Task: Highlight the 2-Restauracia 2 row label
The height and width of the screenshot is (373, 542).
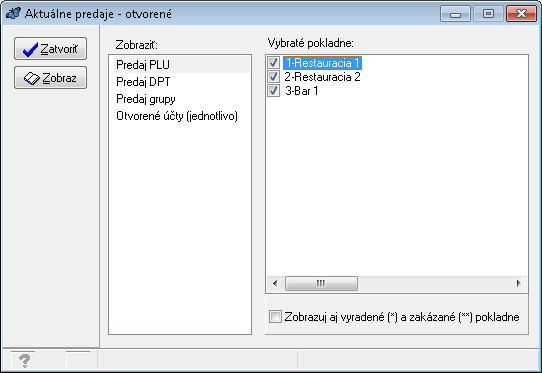Action: tap(322, 77)
